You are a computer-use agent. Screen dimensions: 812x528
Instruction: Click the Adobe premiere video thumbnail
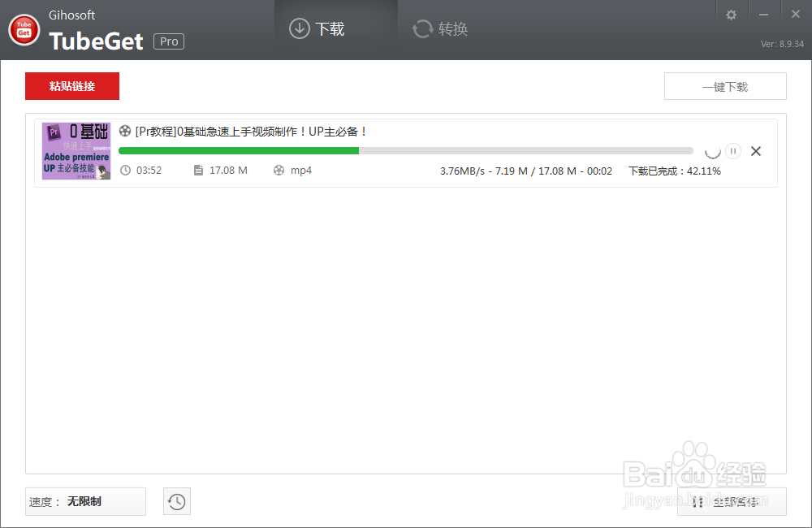click(76, 151)
